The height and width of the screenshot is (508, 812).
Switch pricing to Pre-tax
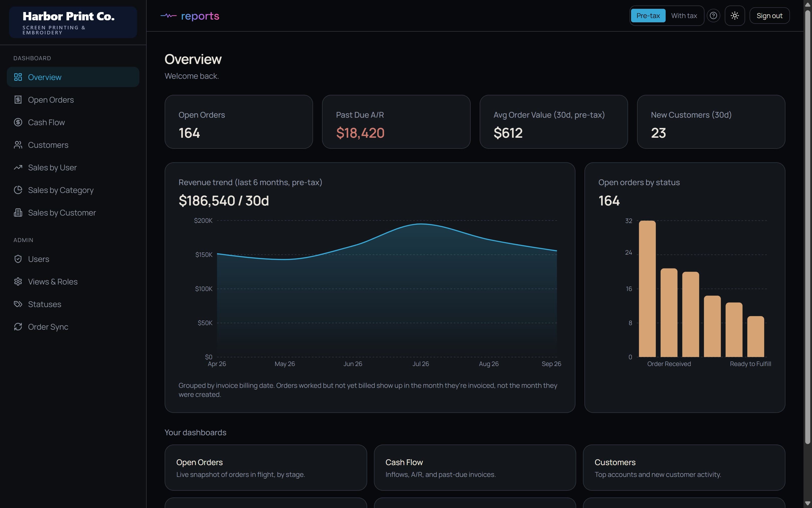pyautogui.click(x=648, y=16)
